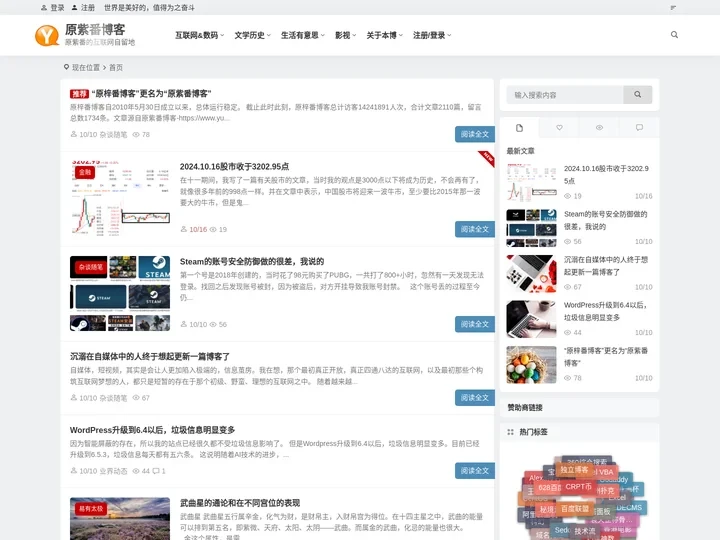Click the sidebar search submit button
Viewport: 720px width, 540px height.
pos(637,95)
